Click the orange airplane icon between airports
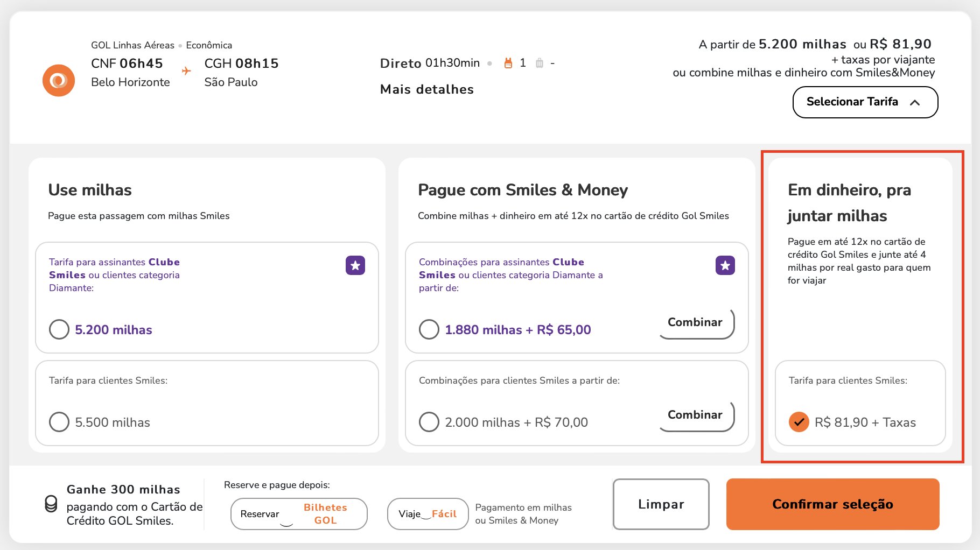The width and height of the screenshot is (980, 550). [x=186, y=70]
